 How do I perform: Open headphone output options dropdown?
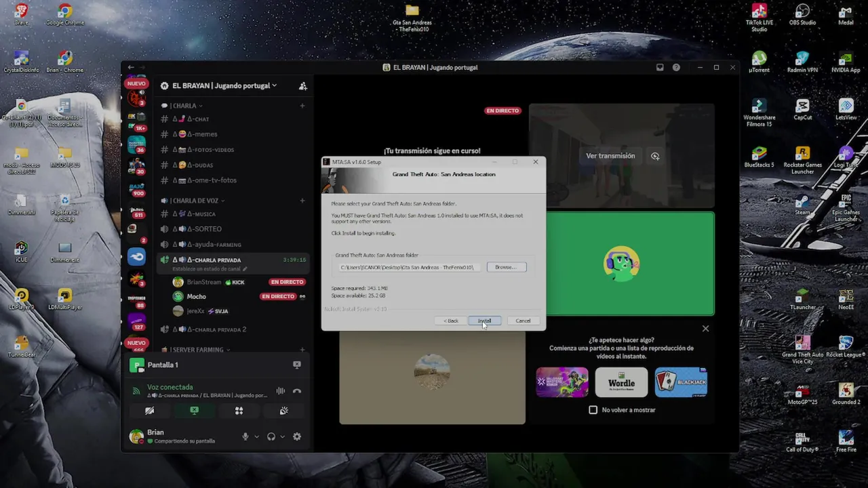(282, 436)
